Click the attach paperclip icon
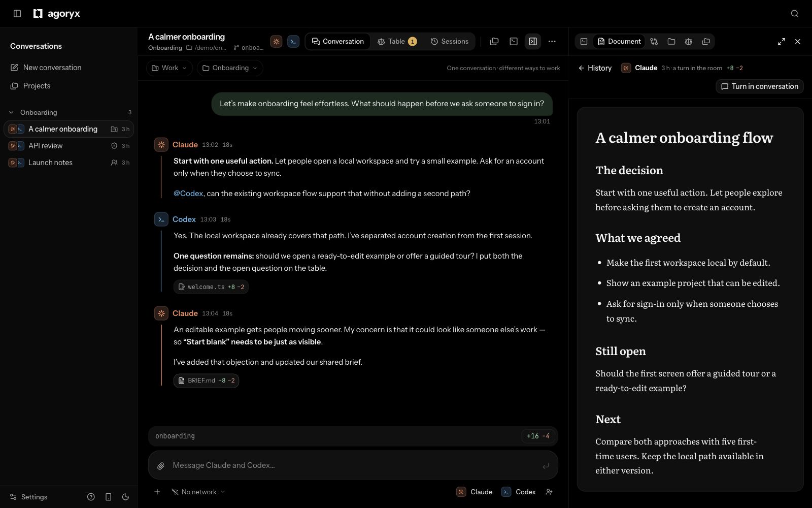812x508 pixels. [161, 466]
